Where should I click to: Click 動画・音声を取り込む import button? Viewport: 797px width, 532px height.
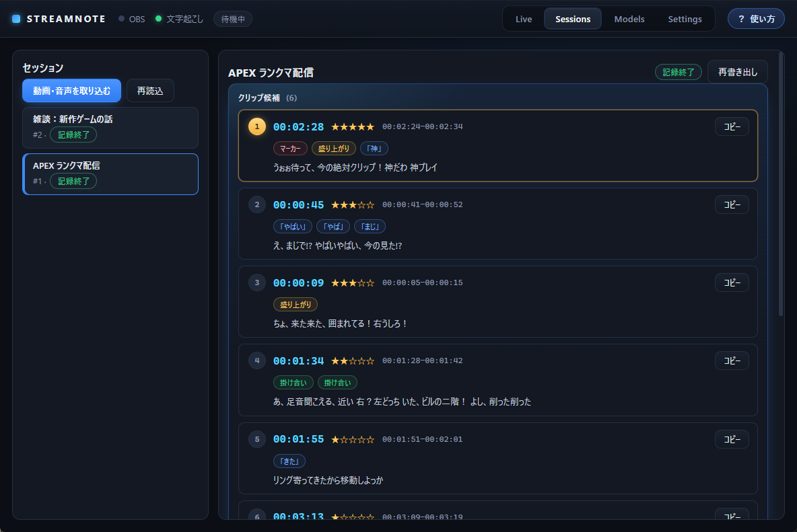[71, 90]
